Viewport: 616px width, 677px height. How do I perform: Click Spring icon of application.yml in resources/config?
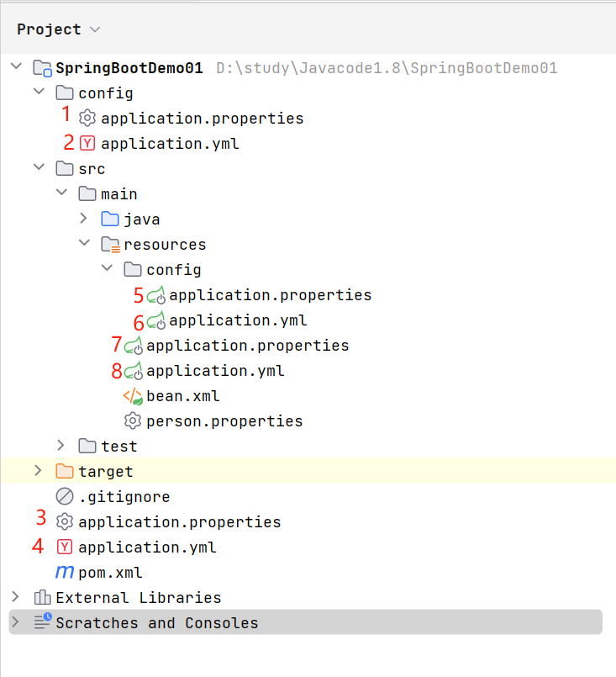click(x=155, y=320)
